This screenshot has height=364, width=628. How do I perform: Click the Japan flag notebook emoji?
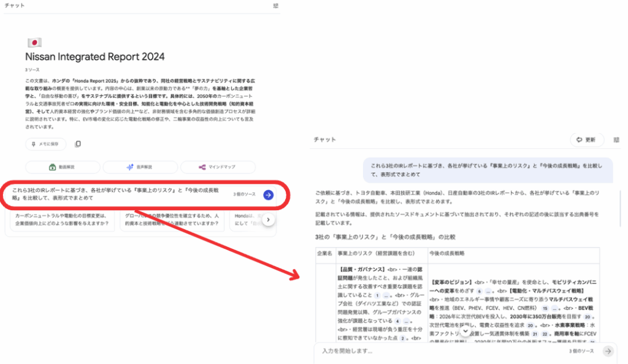click(x=34, y=43)
